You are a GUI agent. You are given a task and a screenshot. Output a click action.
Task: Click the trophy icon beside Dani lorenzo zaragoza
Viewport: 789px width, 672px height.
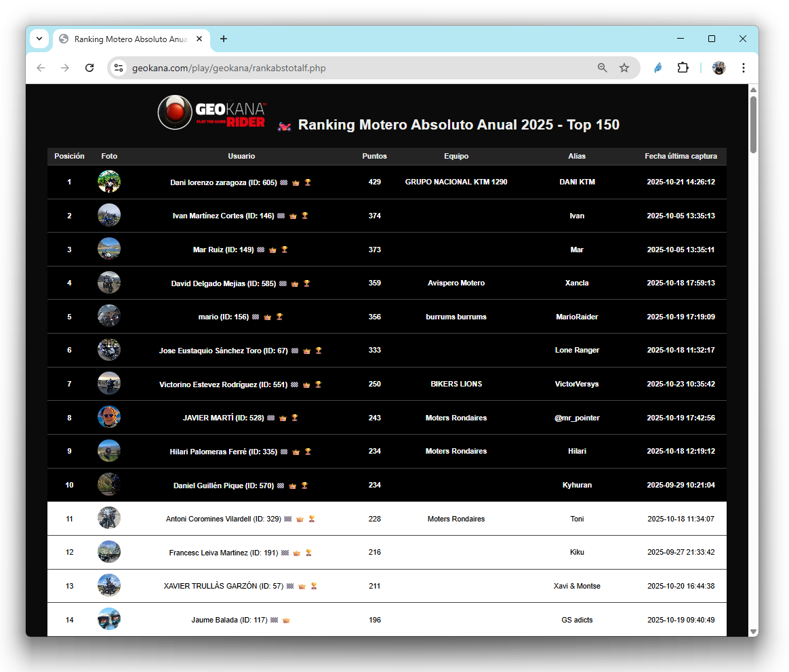coord(308,182)
